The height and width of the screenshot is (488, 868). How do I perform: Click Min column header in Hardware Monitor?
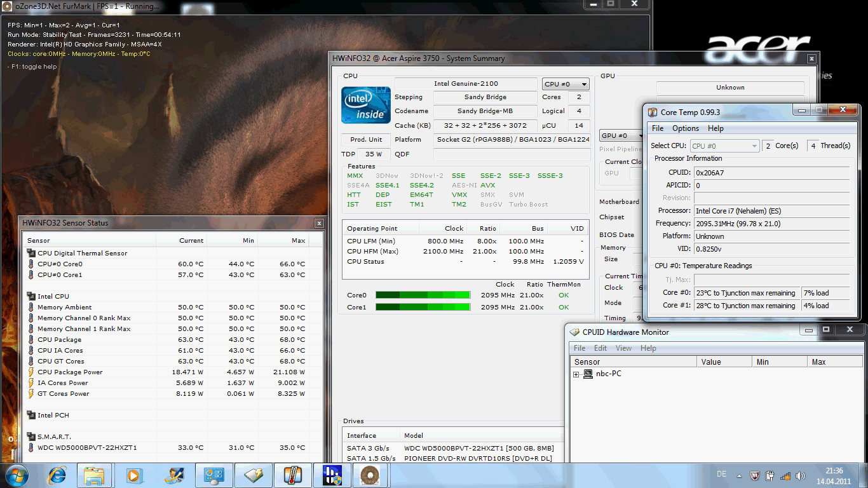click(779, 362)
